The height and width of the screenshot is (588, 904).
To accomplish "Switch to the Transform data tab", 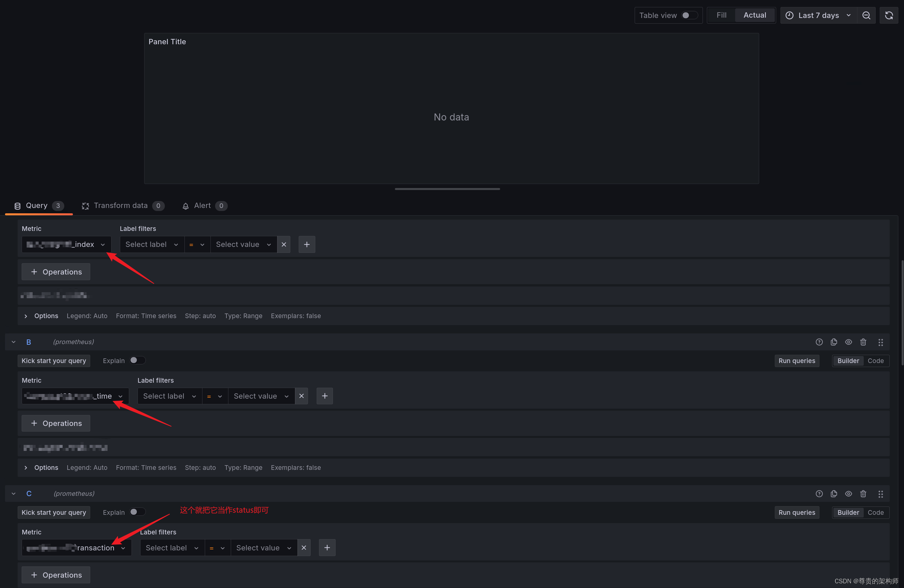I will [120, 205].
